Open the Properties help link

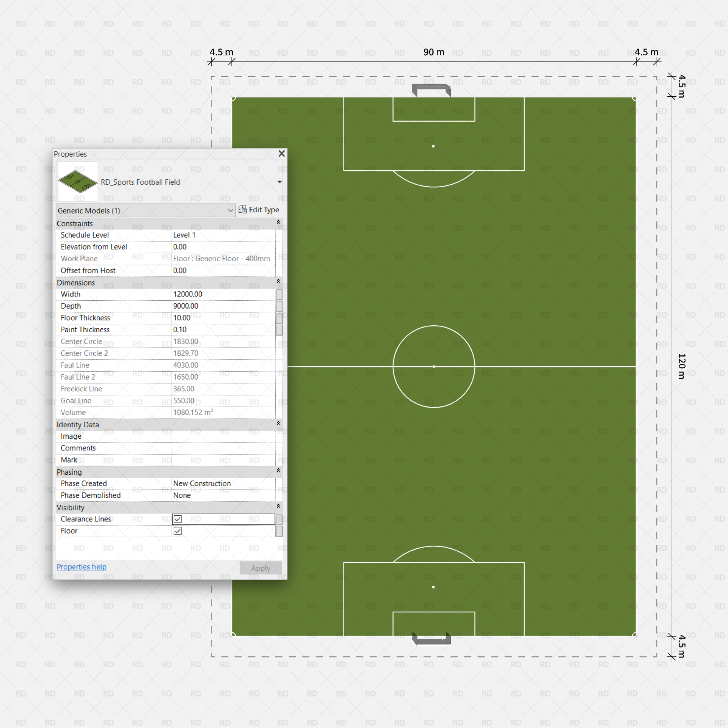point(81,566)
